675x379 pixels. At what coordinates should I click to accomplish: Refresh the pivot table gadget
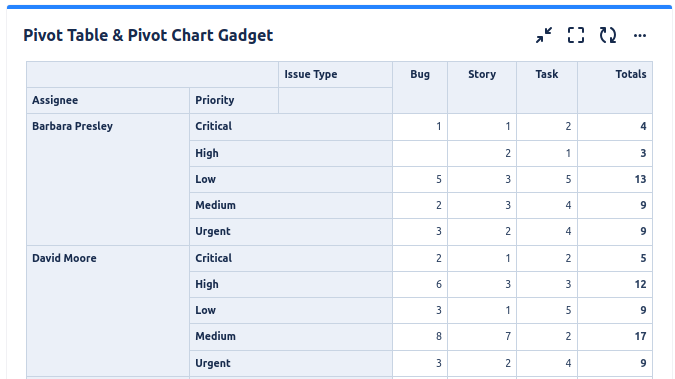tap(608, 35)
